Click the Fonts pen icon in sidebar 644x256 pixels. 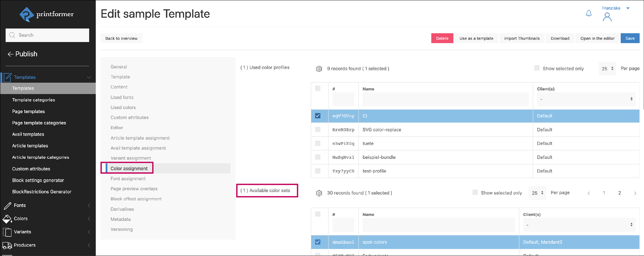pyautogui.click(x=7, y=206)
